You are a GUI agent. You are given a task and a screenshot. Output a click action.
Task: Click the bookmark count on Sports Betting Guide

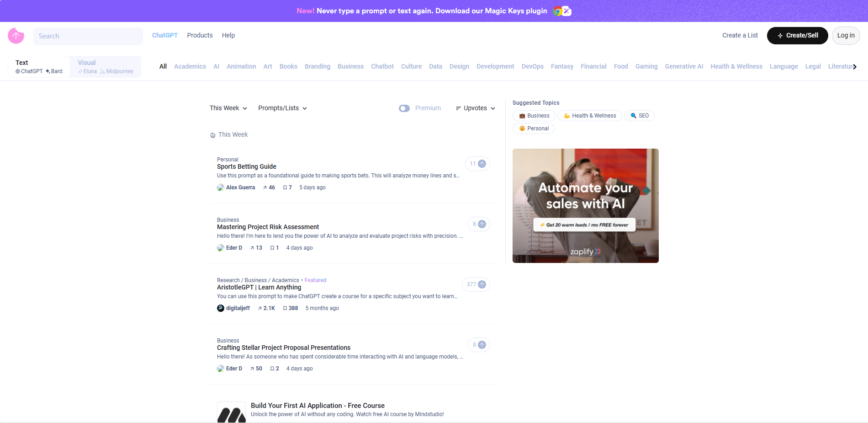[287, 187]
